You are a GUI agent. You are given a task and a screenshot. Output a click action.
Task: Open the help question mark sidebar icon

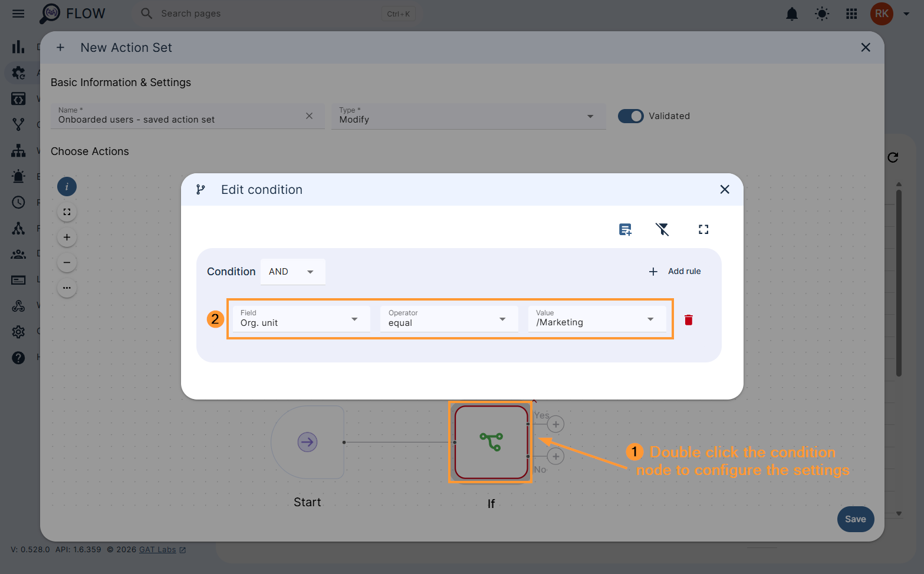18,358
